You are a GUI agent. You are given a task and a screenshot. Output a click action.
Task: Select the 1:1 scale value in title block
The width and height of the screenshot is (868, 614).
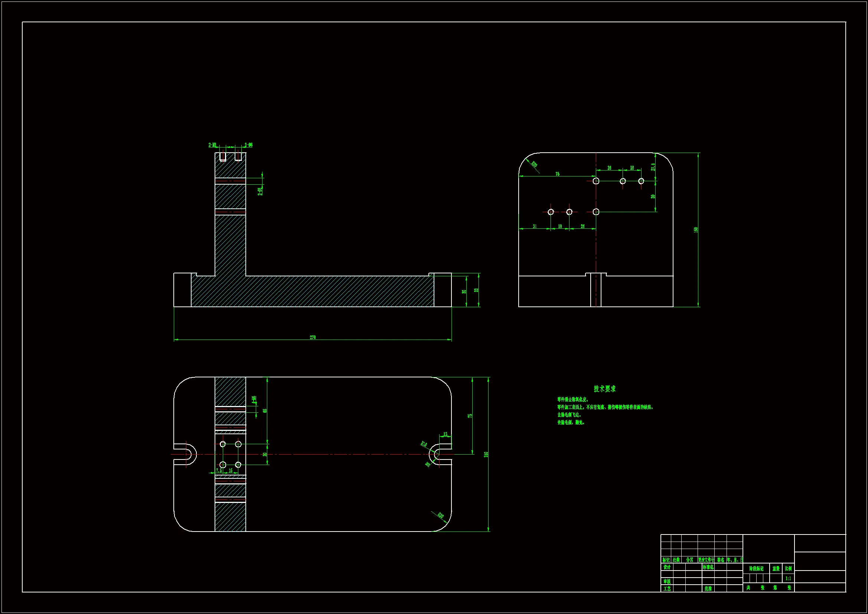788,578
